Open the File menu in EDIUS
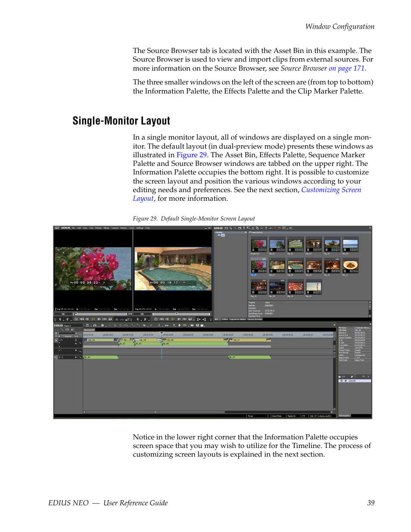 point(73,228)
